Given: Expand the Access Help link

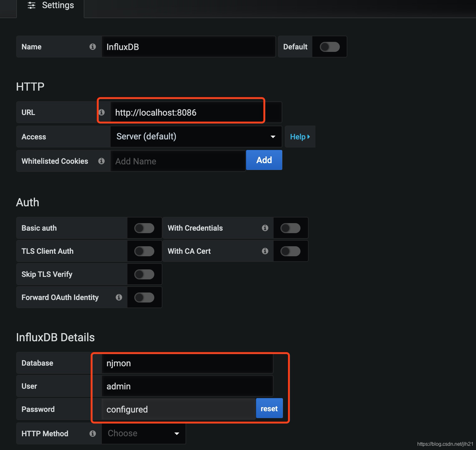Looking at the screenshot, I should [x=300, y=137].
